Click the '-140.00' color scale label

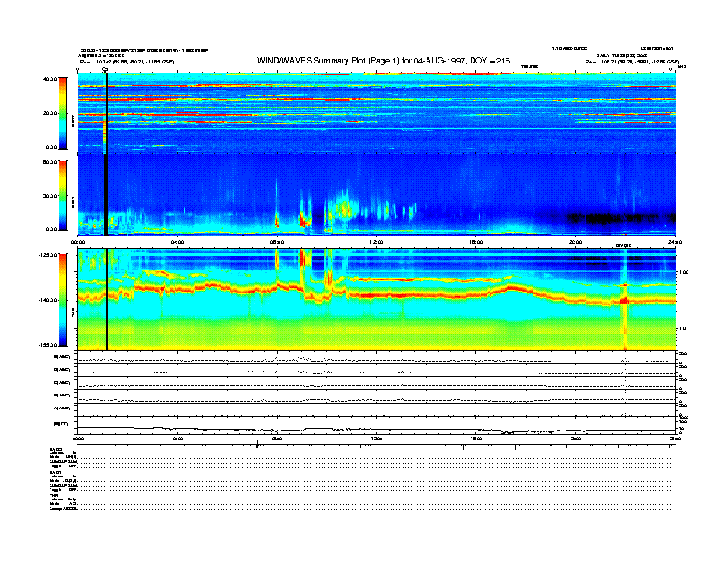(x=47, y=300)
